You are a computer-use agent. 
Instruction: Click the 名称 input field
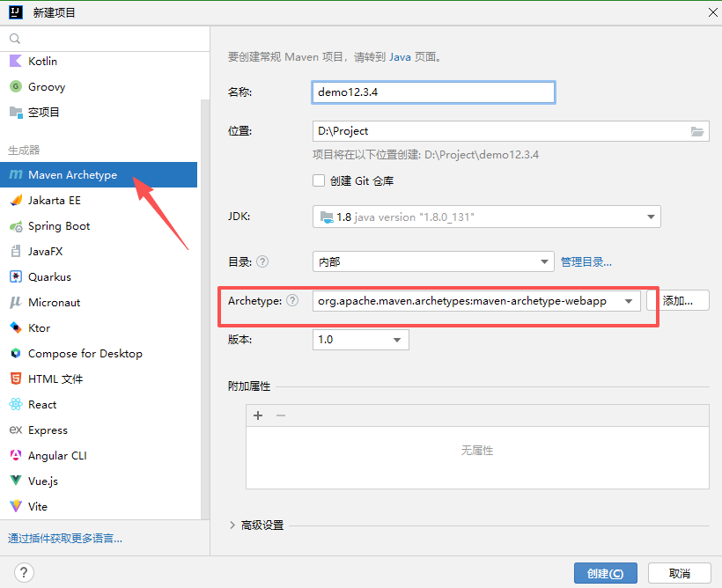433,92
